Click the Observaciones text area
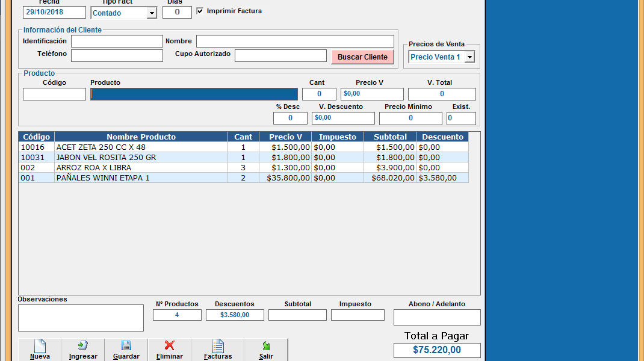 click(x=81, y=318)
